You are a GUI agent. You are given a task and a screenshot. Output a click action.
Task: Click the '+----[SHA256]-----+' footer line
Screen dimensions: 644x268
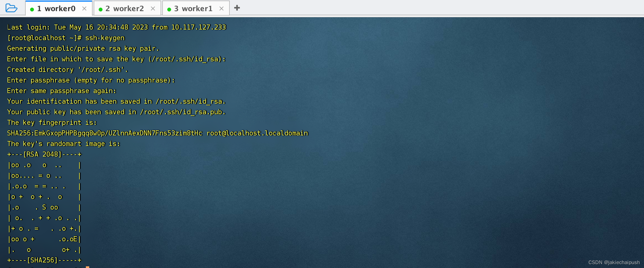click(44, 260)
